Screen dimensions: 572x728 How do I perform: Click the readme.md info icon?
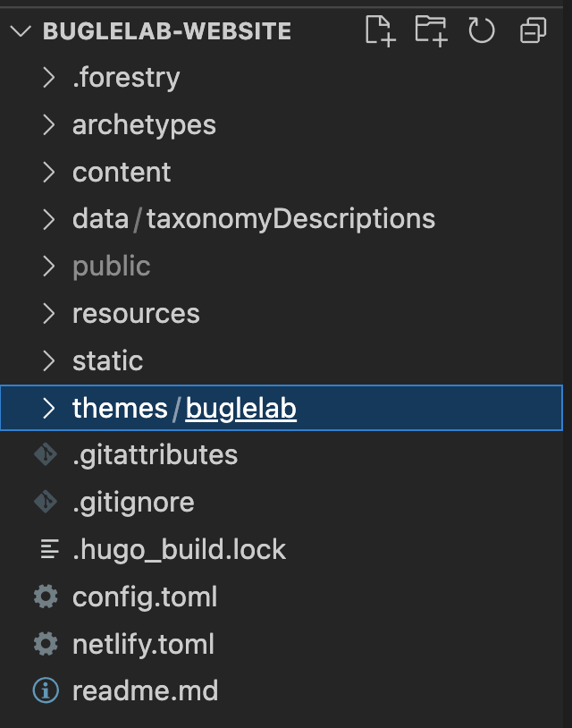click(45, 691)
